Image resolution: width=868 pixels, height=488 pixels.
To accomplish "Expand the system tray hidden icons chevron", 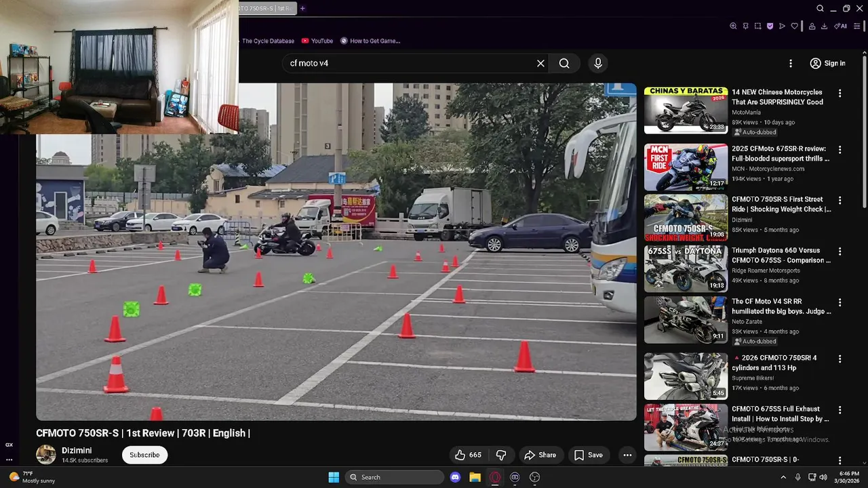I will pyautogui.click(x=784, y=477).
